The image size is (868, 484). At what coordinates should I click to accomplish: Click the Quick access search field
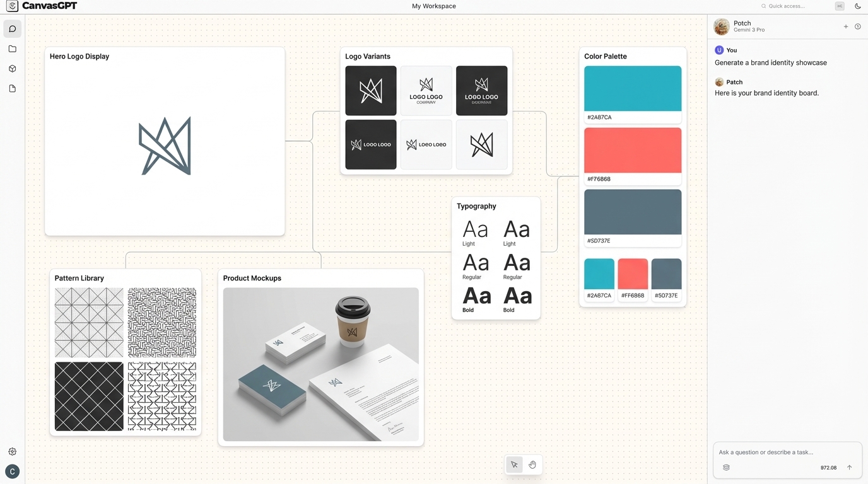796,6
